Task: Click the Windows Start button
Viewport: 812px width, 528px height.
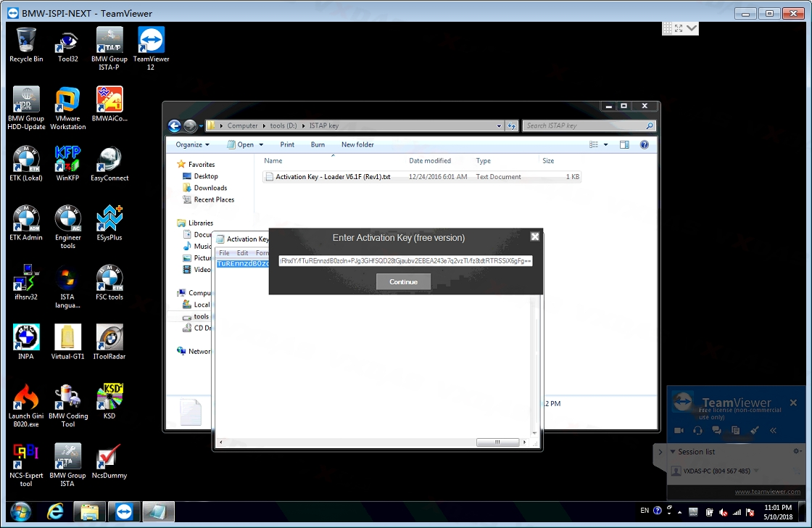Action: [20, 512]
